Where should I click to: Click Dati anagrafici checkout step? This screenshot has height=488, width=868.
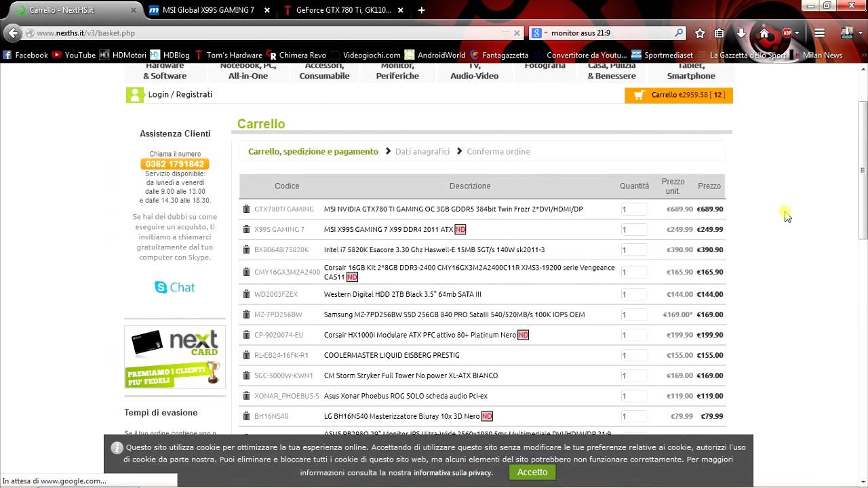click(422, 152)
